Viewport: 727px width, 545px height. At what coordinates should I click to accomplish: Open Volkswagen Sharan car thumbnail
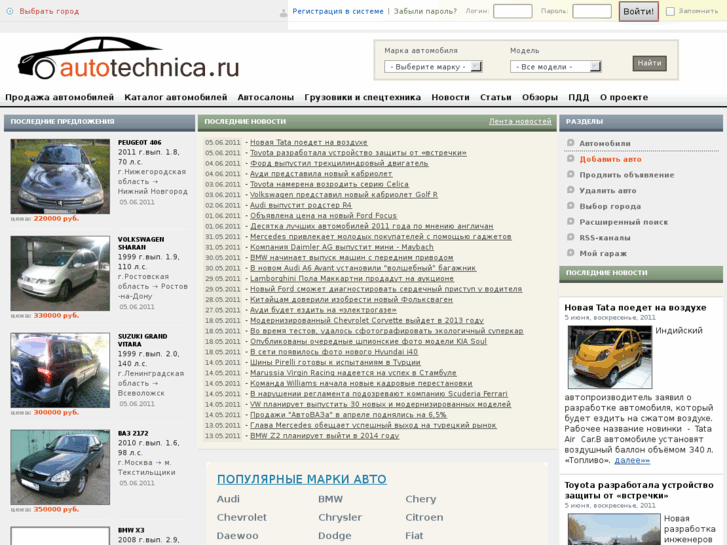60,273
